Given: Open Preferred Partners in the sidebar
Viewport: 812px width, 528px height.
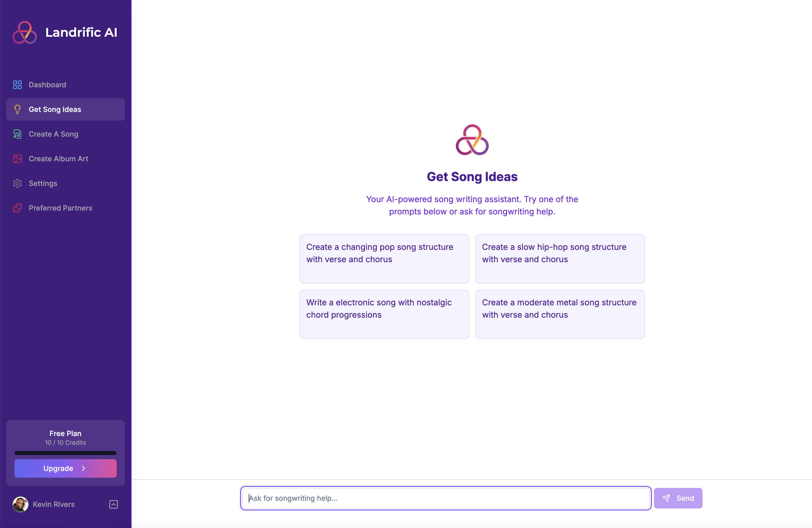Looking at the screenshot, I should pos(60,208).
